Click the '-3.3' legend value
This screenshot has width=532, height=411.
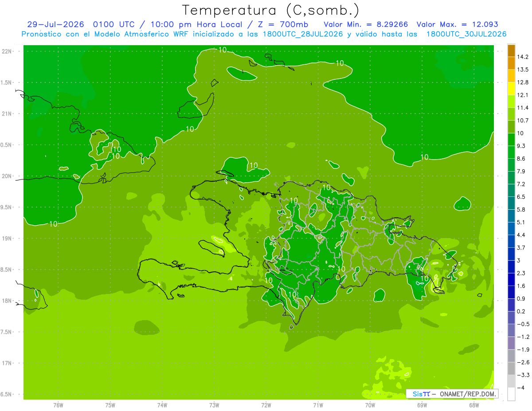pyautogui.click(x=523, y=375)
